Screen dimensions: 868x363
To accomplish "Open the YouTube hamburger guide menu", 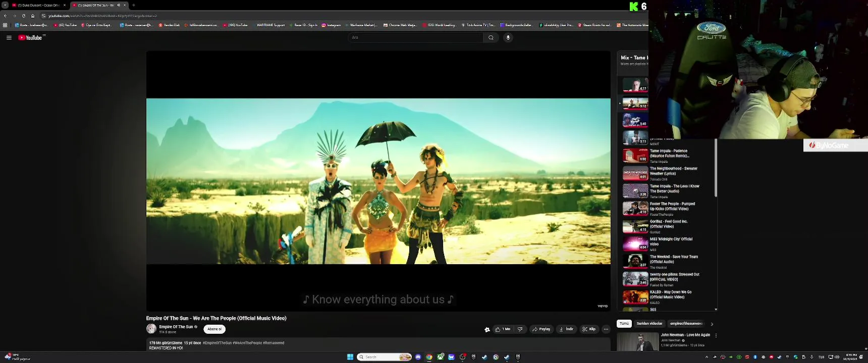I will tap(9, 37).
